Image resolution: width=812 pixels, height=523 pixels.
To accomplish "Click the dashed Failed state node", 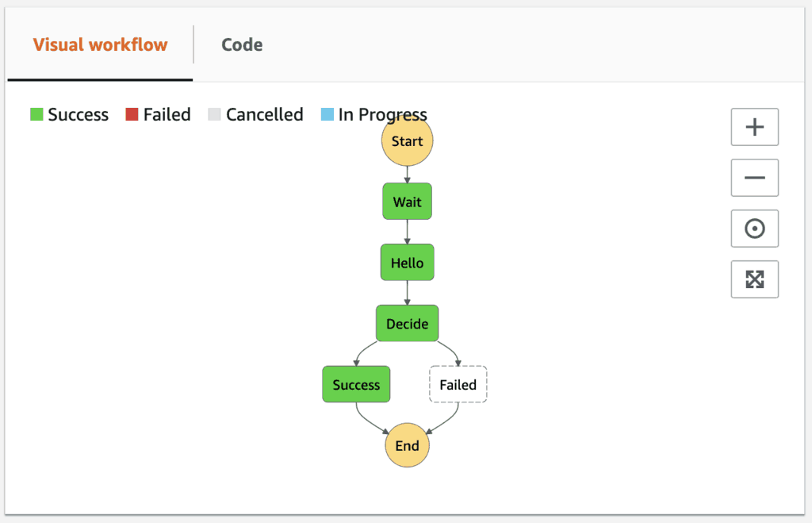I will point(458,385).
